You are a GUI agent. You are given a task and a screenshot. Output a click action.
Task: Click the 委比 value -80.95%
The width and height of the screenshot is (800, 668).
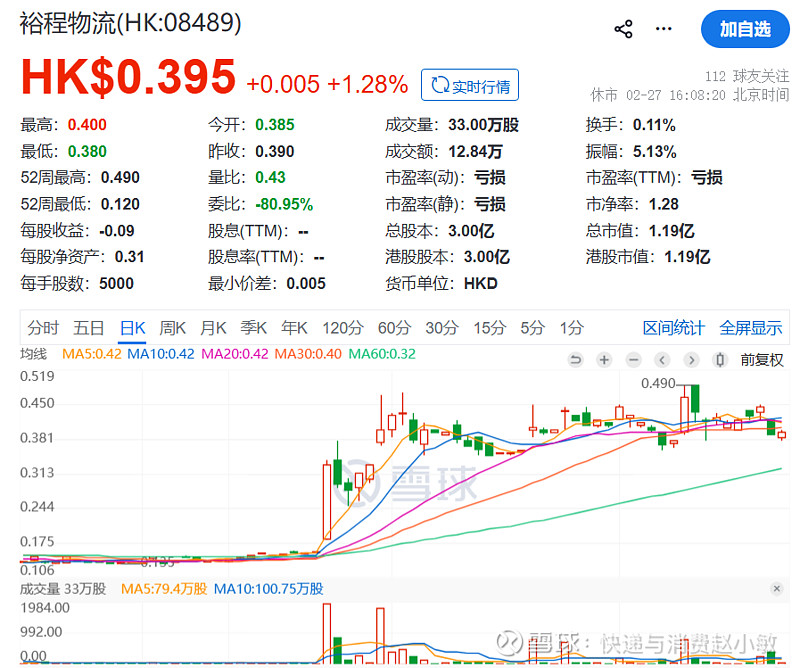coord(284,204)
